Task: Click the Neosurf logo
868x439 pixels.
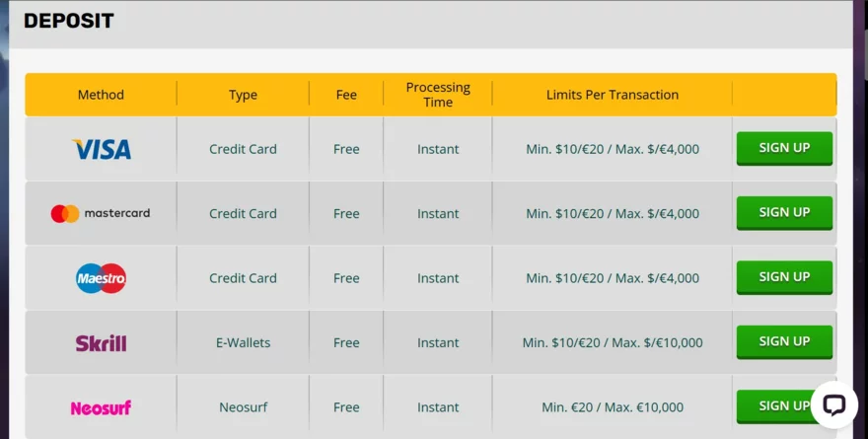Action: point(101,407)
